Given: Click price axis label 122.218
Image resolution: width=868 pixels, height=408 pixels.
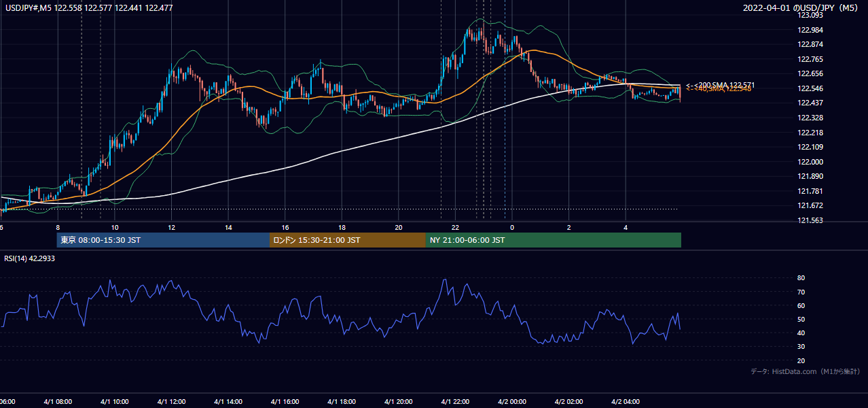Looking at the screenshot, I should click(x=810, y=133).
